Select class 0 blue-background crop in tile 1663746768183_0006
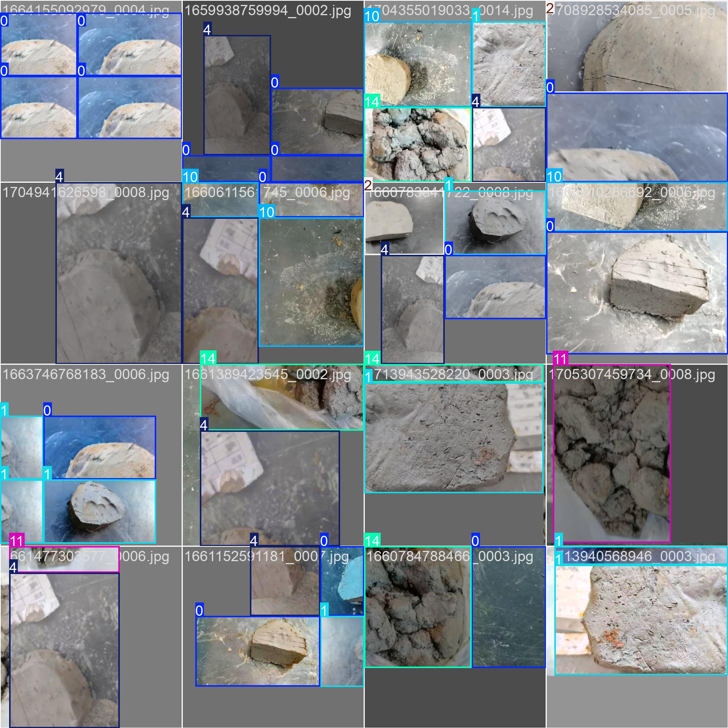728x728 pixels. [100, 447]
